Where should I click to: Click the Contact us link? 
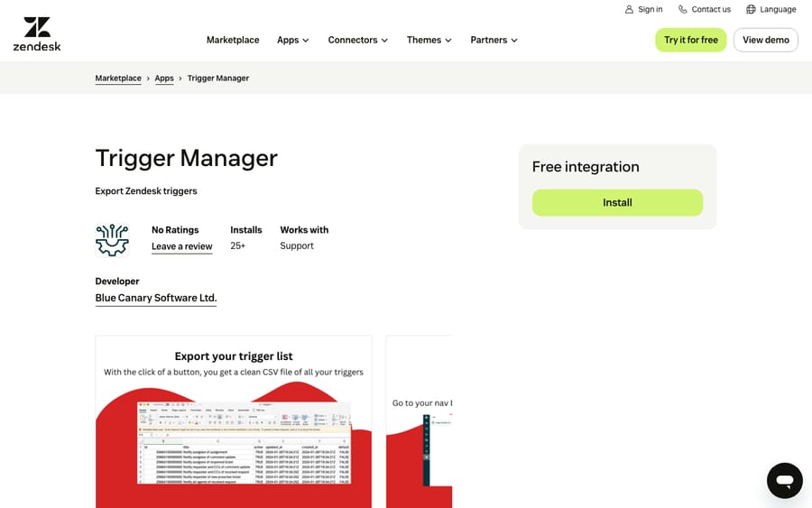tap(705, 9)
